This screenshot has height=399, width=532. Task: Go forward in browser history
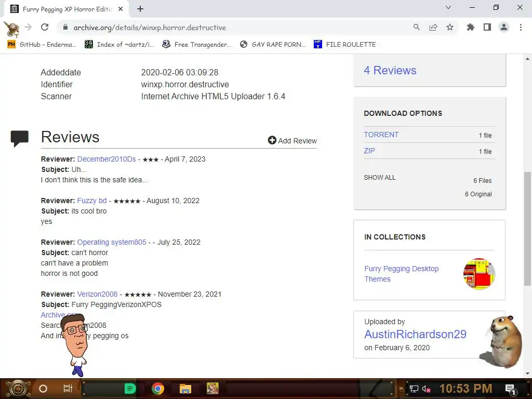[x=28, y=27]
